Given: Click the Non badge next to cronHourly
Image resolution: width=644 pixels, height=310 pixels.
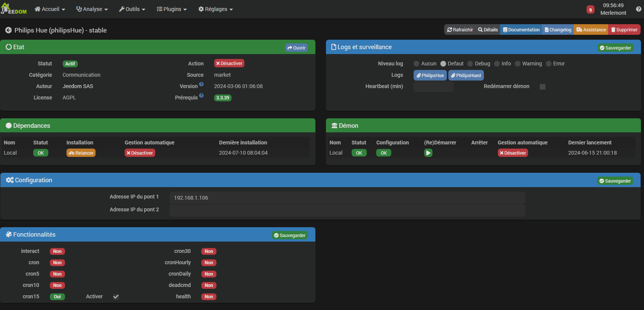Looking at the screenshot, I should click(209, 263).
